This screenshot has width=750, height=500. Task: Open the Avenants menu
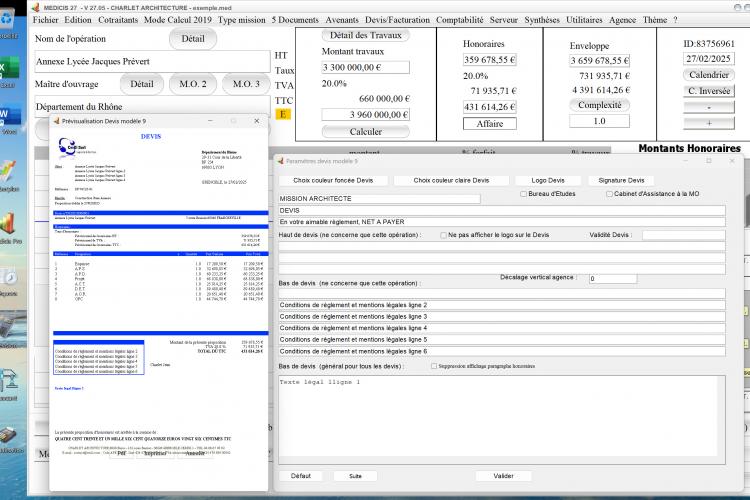tap(342, 20)
